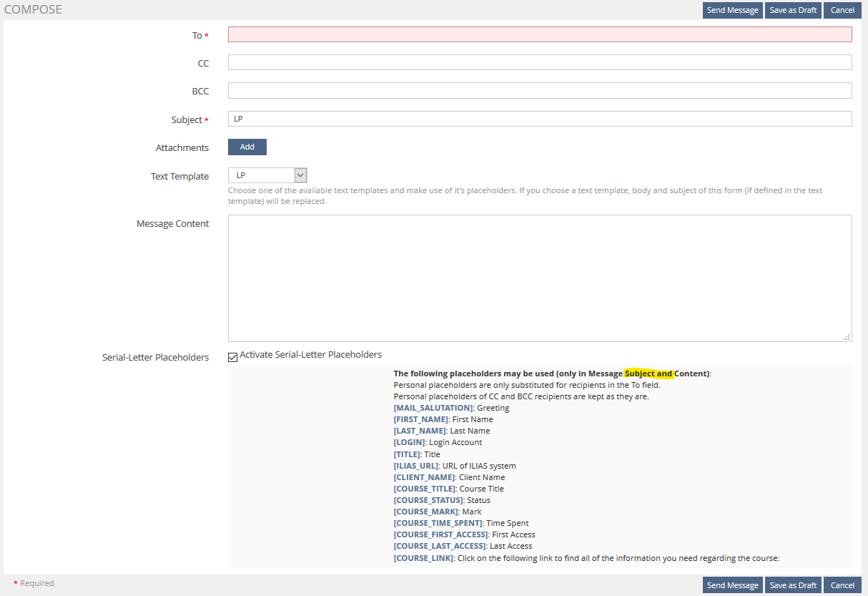Choose the [LOGIN] placeholder link
Screen dimensions: 868x596
click(x=409, y=442)
